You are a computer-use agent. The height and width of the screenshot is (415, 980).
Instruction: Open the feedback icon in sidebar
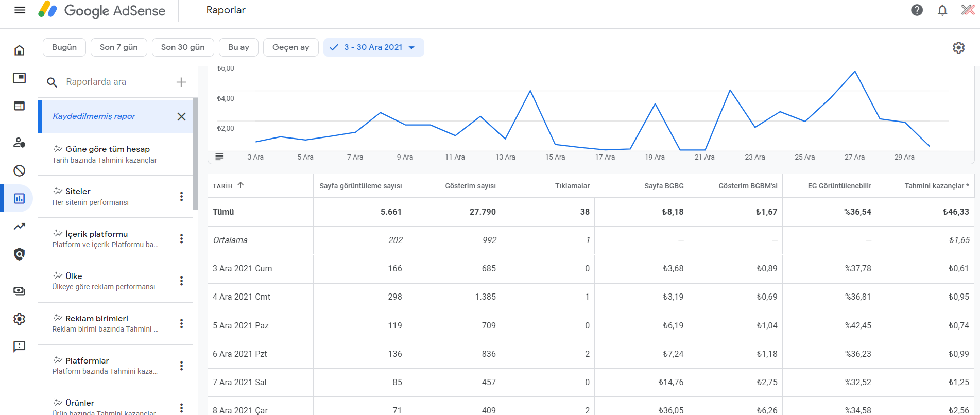point(19,347)
